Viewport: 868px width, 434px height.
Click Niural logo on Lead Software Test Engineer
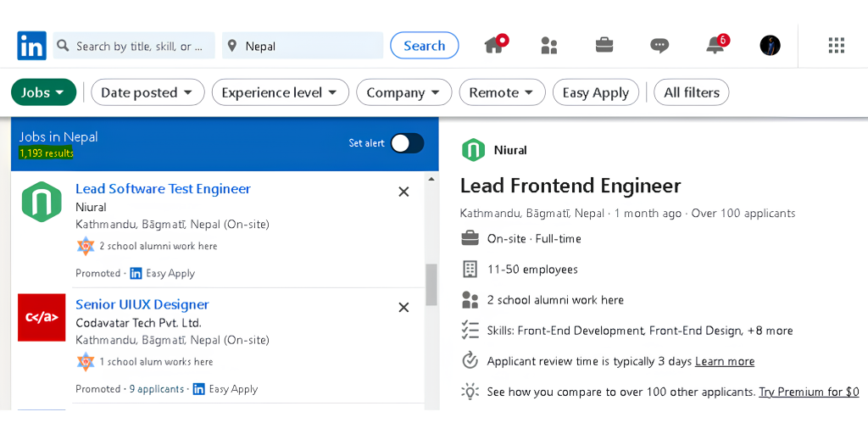(x=42, y=202)
